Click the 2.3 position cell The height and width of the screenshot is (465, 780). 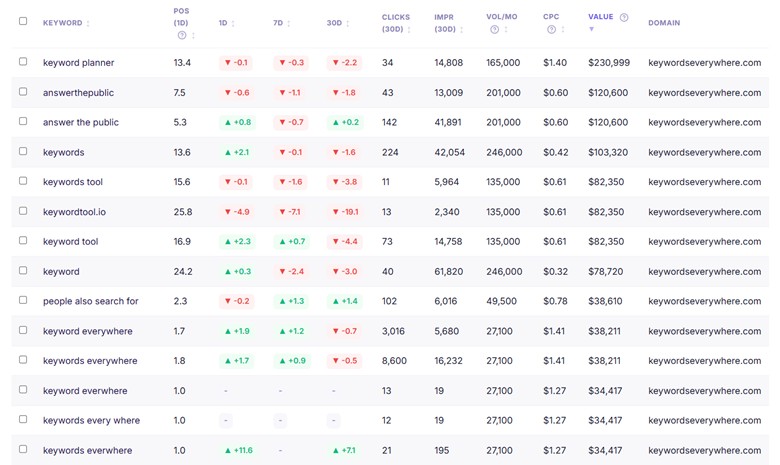click(x=180, y=301)
